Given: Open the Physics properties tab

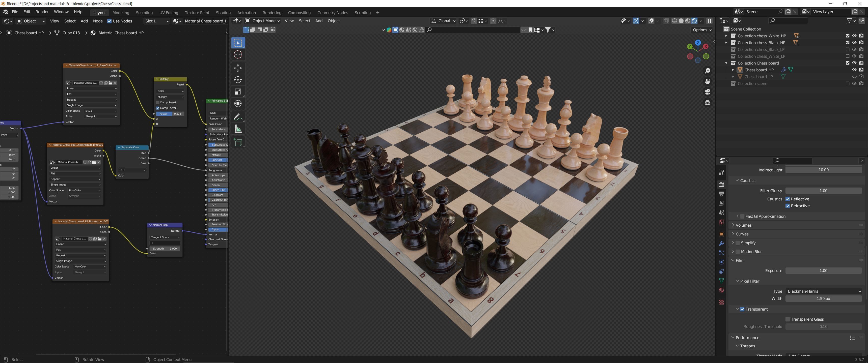Looking at the screenshot, I should coord(721,262).
